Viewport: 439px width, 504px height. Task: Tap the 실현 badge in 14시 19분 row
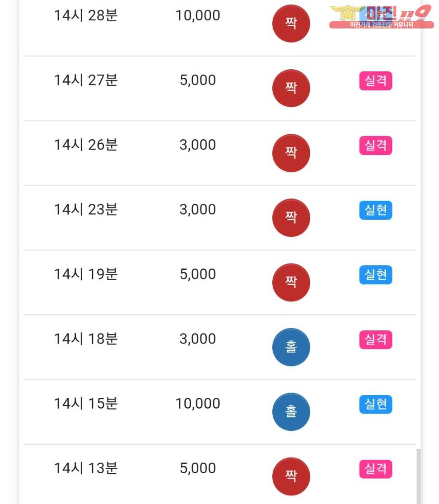coord(375,275)
